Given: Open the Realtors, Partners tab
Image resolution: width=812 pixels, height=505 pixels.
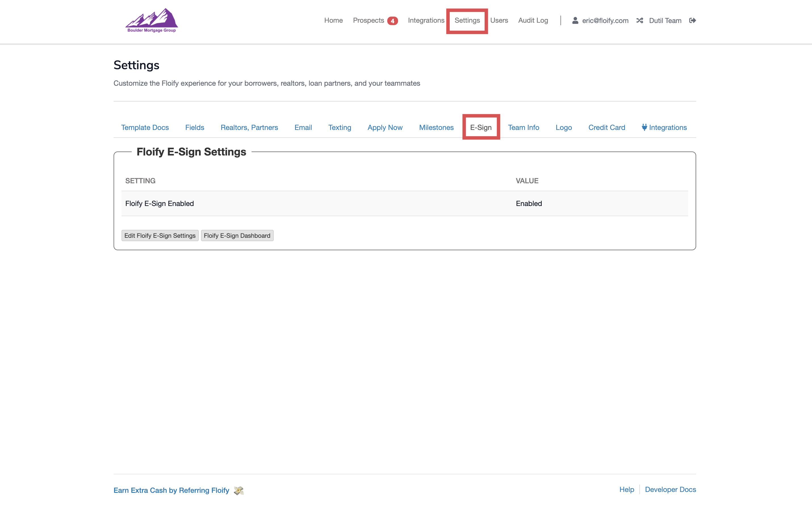Looking at the screenshot, I should [x=249, y=127].
